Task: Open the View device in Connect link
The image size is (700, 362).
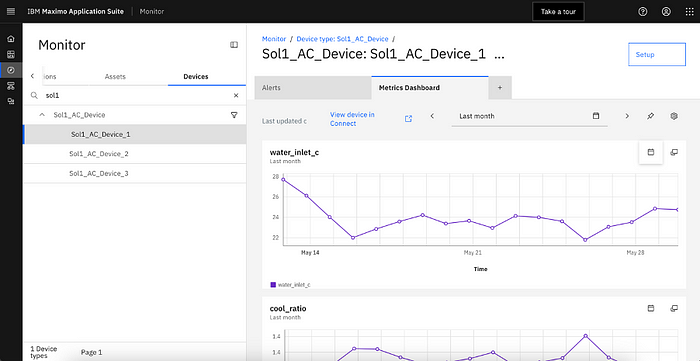Action: tap(352, 119)
